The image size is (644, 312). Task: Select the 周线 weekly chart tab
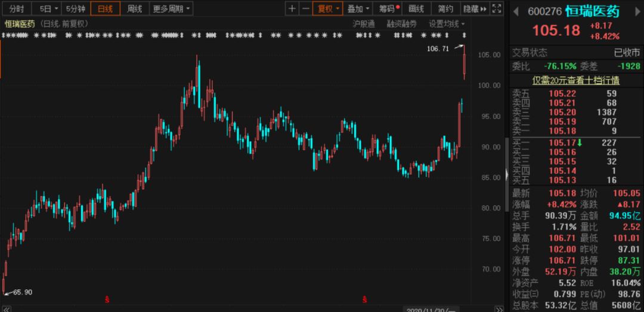(134, 8)
